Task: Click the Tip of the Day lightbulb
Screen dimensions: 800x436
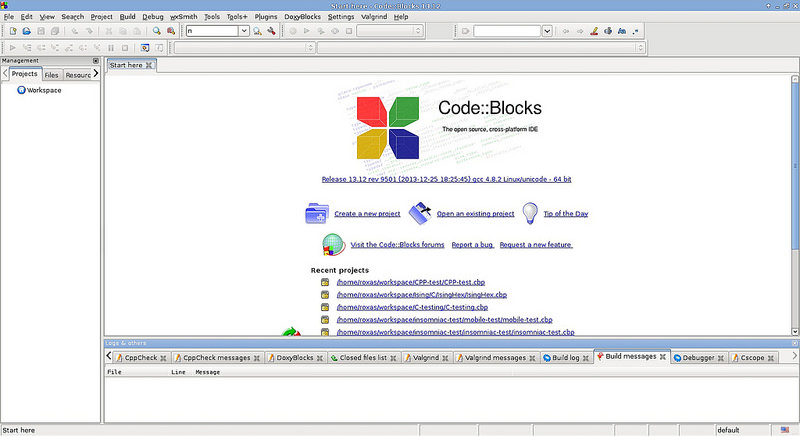Action: (x=527, y=212)
